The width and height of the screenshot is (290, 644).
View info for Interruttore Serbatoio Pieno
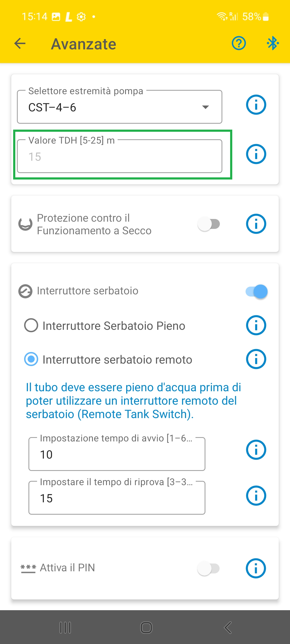256,325
